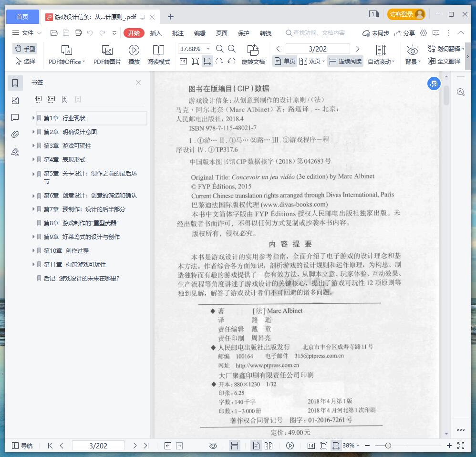Add a new bookmark icon

pos(65,99)
